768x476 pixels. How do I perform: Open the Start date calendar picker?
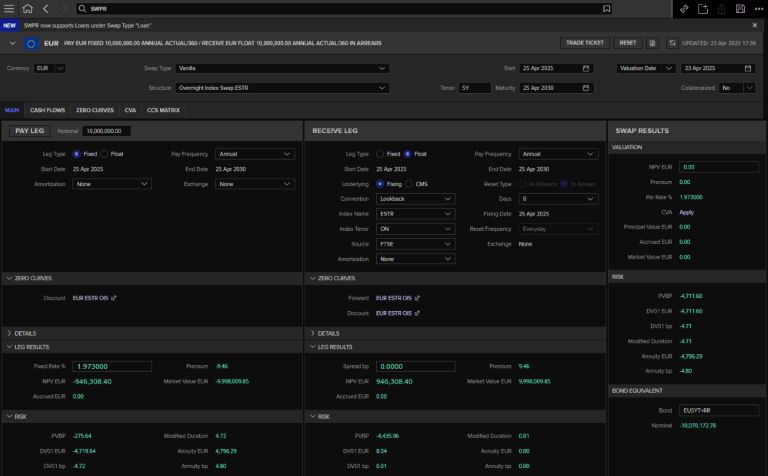586,68
